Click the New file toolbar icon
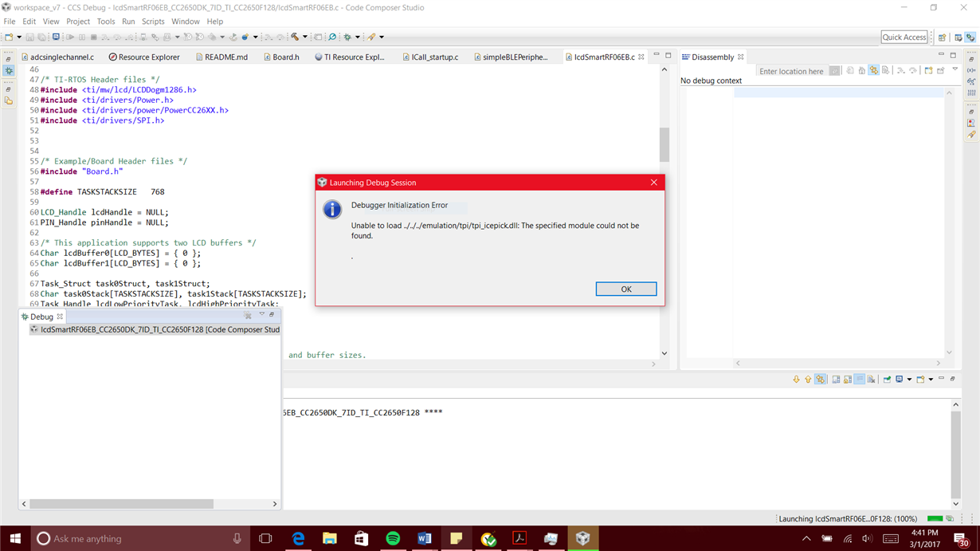Image resolution: width=980 pixels, height=551 pixels. pos(8,37)
